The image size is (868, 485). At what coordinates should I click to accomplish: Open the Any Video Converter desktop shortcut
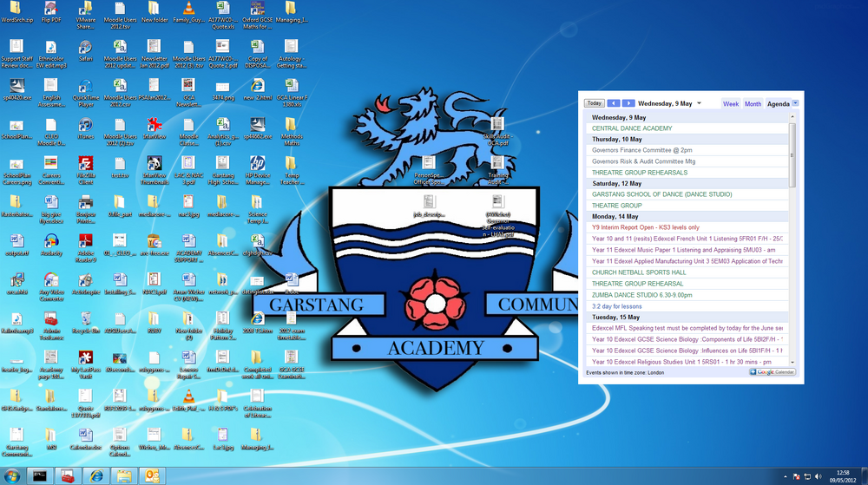point(51,286)
